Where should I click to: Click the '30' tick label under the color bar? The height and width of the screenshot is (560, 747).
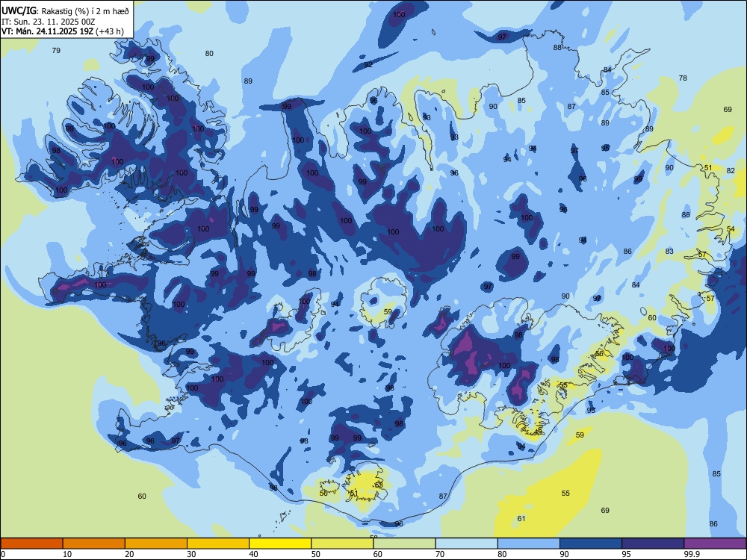(191, 554)
